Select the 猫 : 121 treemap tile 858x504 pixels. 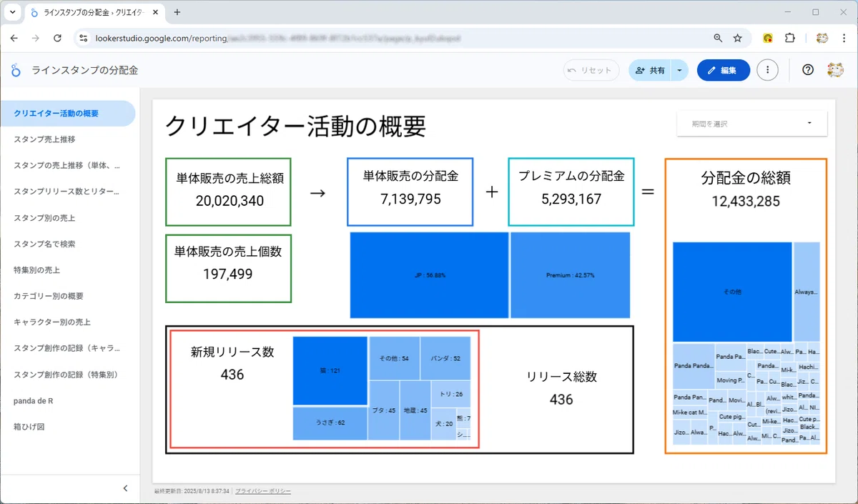point(330,370)
